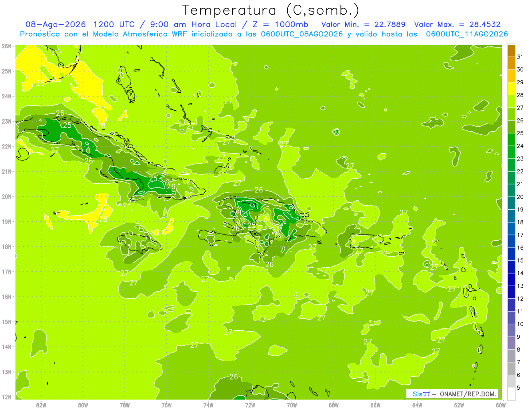Click legend value '30'
The height and width of the screenshot is (411, 532).
tap(520, 70)
